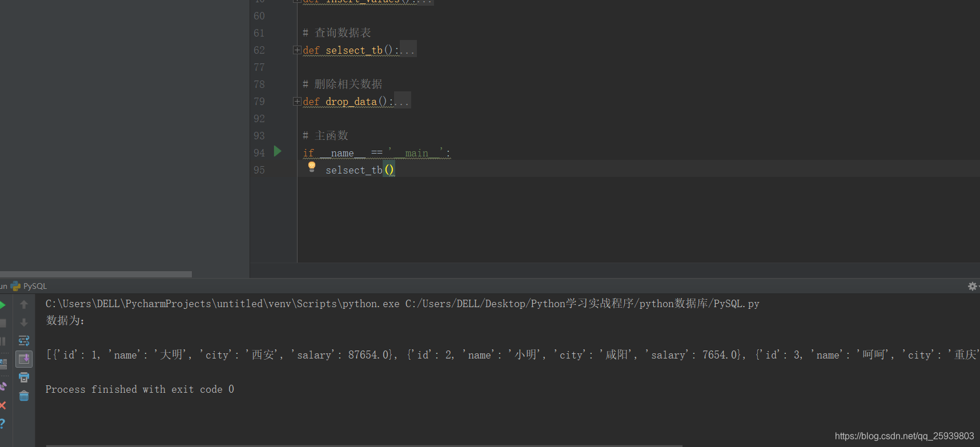Click line number 94 in the gutter
Image resolution: width=980 pixels, height=447 pixels.
tap(259, 153)
